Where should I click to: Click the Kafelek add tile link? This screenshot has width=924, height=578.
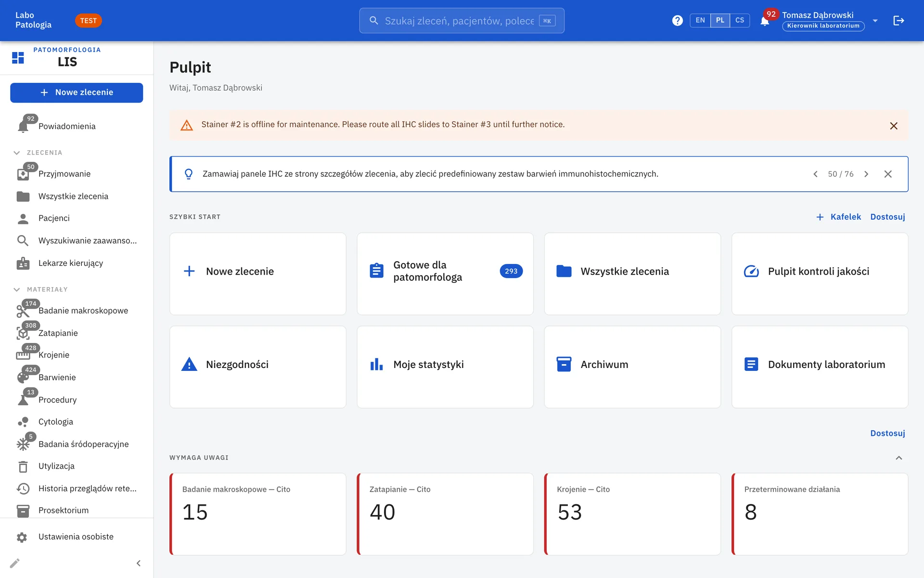[x=838, y=217]
